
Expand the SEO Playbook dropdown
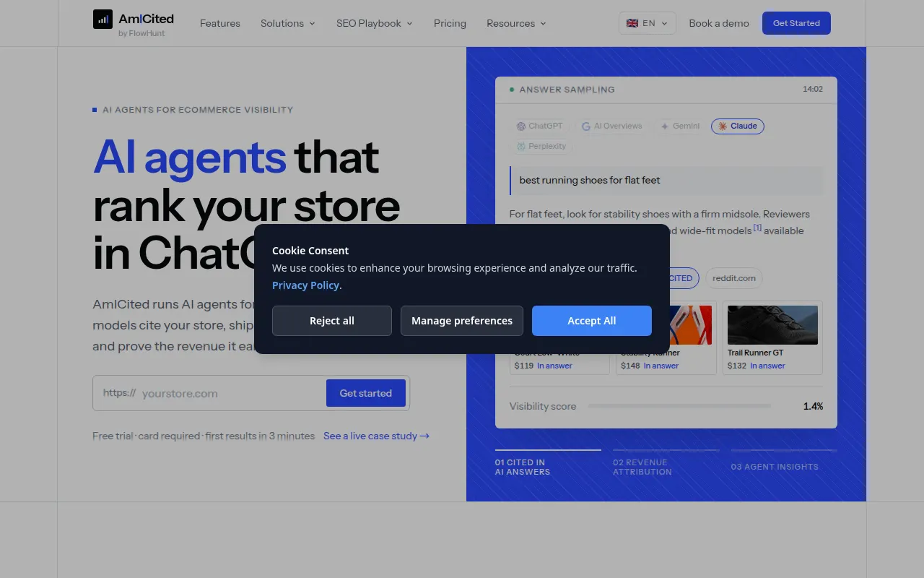click(375, 23)
